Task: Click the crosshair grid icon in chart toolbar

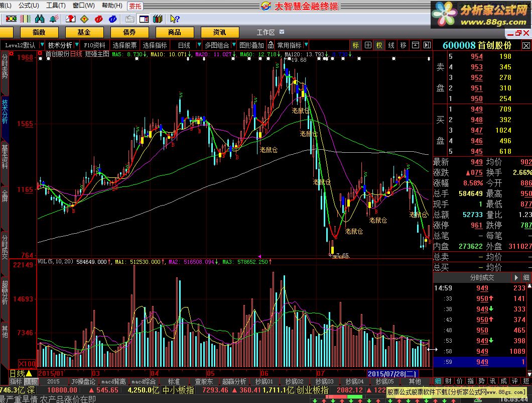Action: point(368,45)
